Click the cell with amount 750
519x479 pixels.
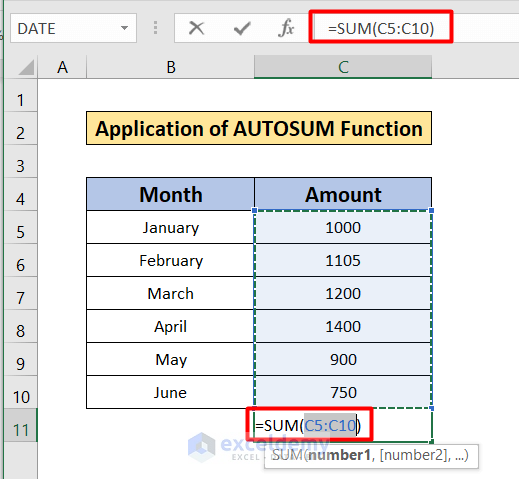click(x=343, y=392)
